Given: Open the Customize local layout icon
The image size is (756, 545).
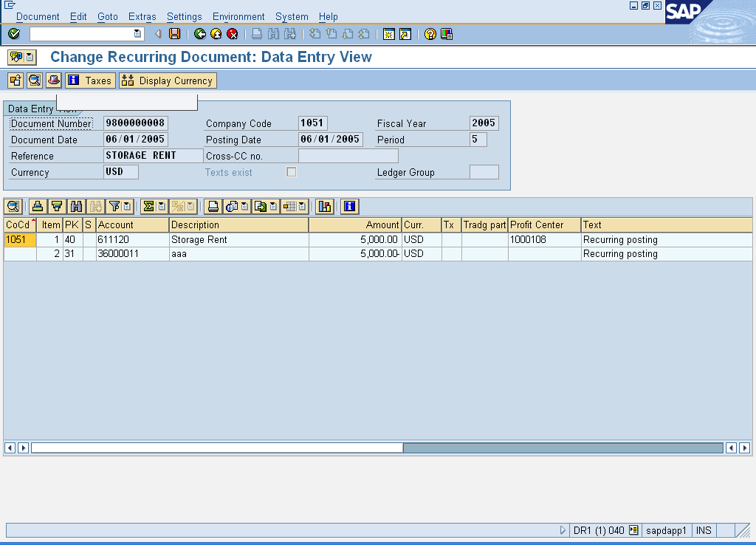Looking at the screenshot, I should tap(447, 34).
